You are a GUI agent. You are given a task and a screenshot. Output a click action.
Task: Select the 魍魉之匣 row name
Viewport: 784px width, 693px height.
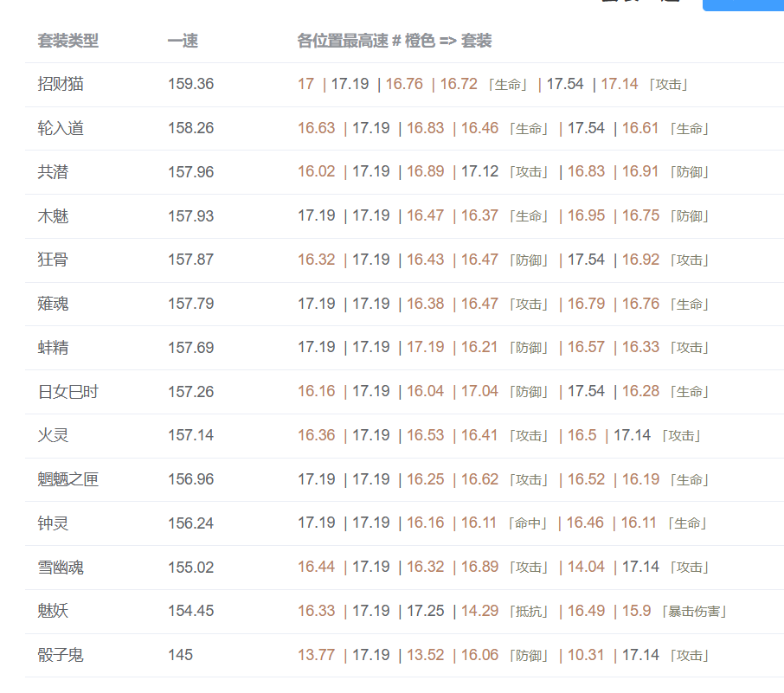(68, 479)
